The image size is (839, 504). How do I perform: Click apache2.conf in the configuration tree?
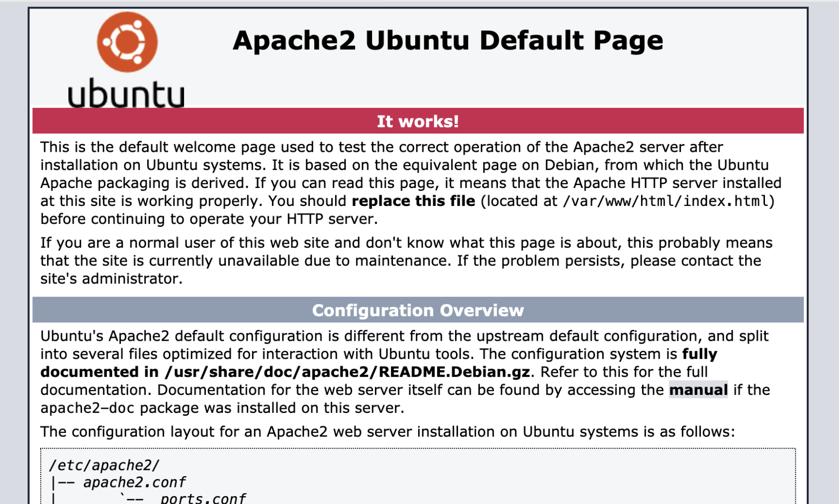coord(134,483)
